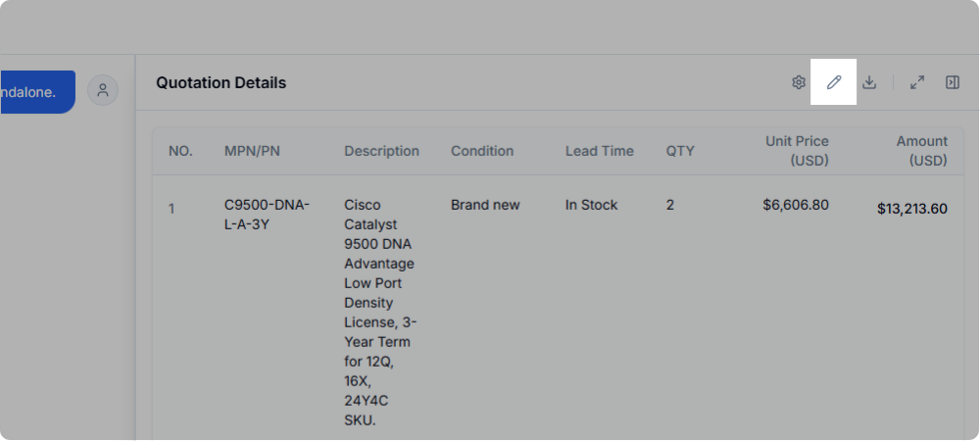Click the pencil edit quotation icon
The image size is (980, 441).
tap(834, 83)
